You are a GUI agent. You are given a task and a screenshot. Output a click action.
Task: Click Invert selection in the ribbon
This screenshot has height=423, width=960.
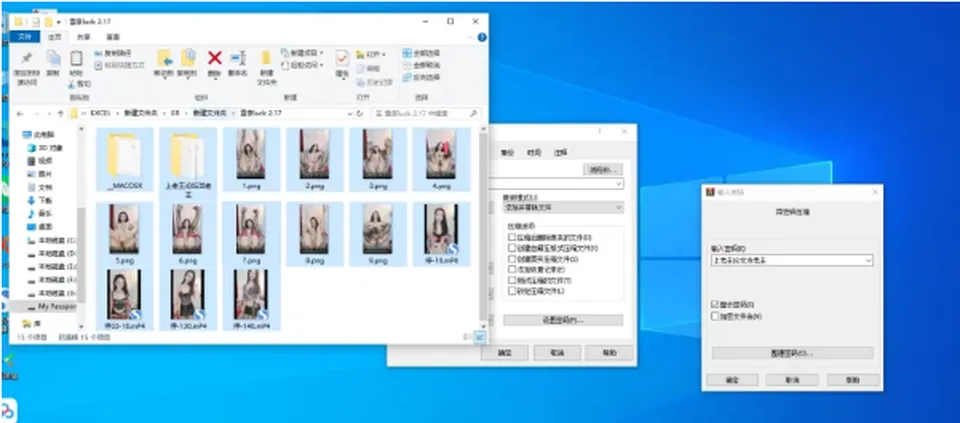422,77
